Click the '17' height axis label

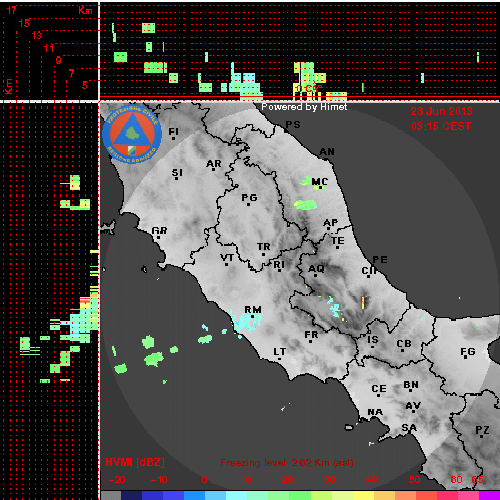(12, 10)
